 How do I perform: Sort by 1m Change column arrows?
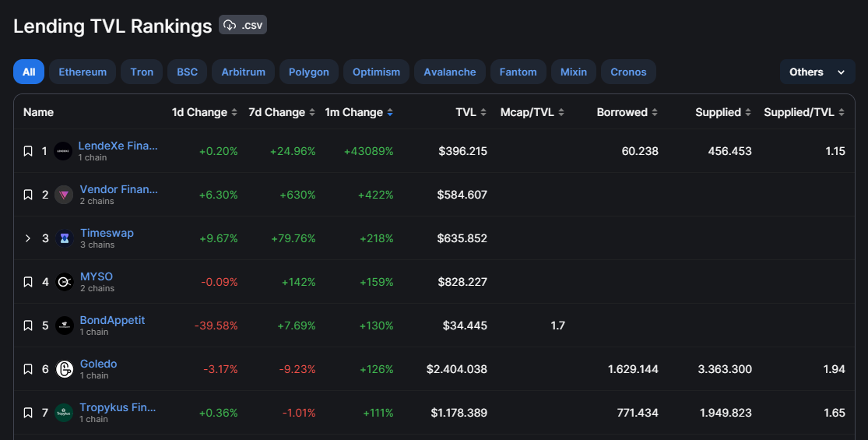[390, 112]
